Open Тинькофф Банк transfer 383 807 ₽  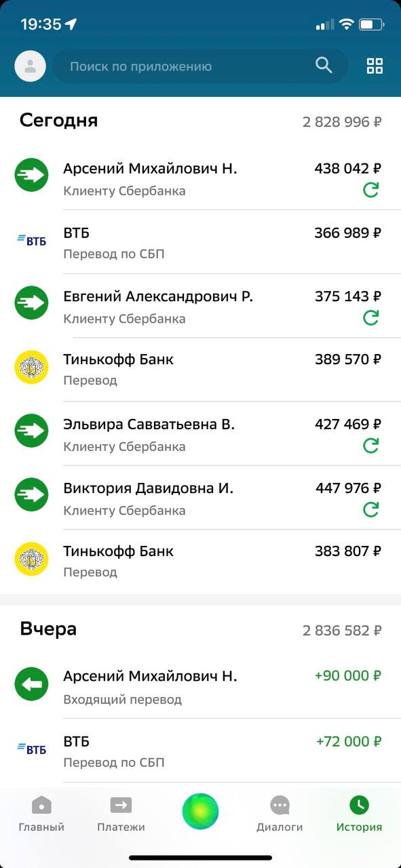pyautogui.click(x=200, y=561)
